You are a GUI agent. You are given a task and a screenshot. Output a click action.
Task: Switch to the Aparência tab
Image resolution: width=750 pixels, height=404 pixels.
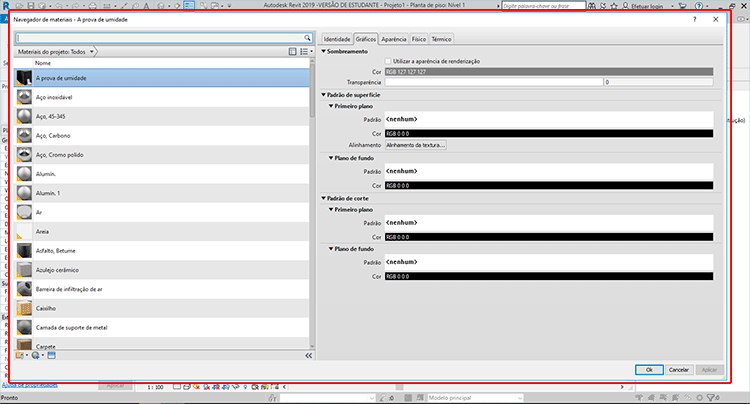tap(394, 39)
